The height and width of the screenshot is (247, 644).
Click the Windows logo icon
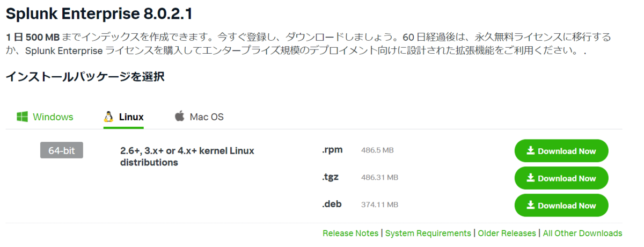22,117
